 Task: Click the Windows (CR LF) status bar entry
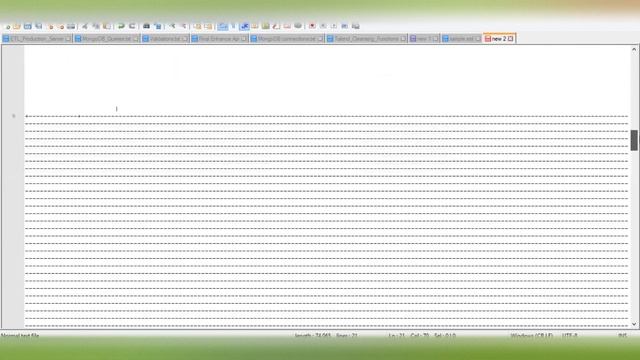click(x=532, y=336)
